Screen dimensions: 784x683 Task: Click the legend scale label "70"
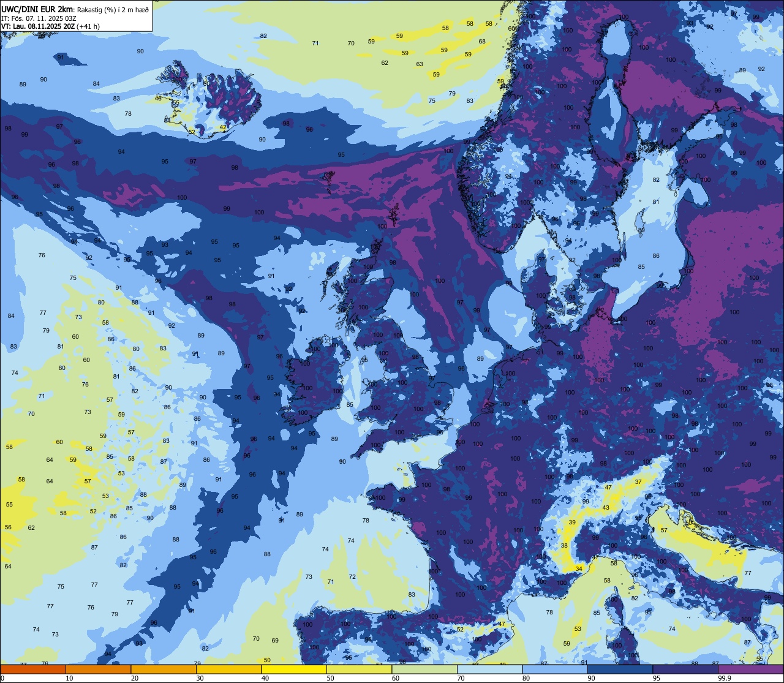(x=461, y=678)
